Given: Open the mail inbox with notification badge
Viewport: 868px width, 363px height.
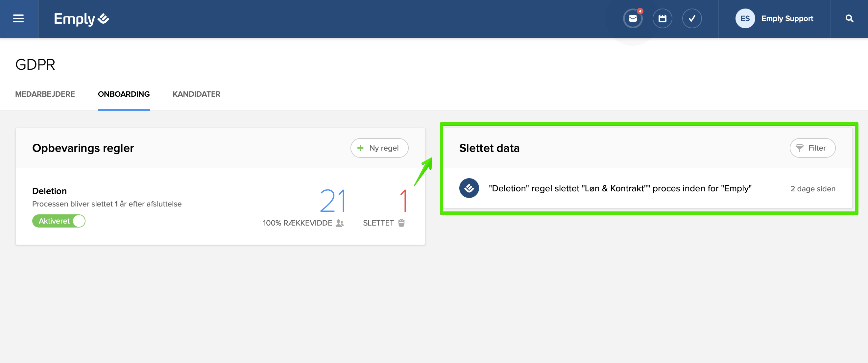Looking at the screenshot, I should pos(633,18).
